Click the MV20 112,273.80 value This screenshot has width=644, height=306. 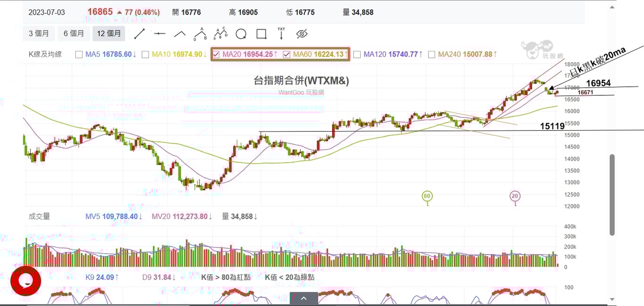(x=182, y=216)
